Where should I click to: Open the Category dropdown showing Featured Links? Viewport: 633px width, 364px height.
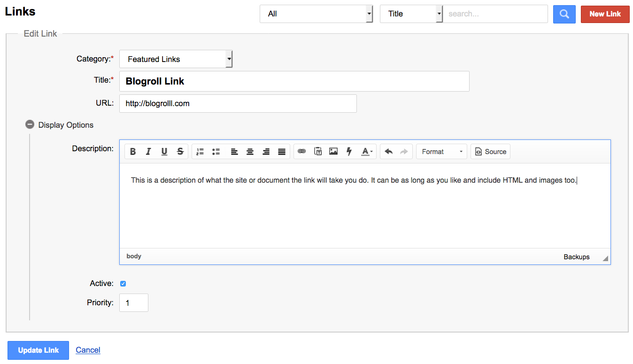pyautogui.click(x=176, y=59)
